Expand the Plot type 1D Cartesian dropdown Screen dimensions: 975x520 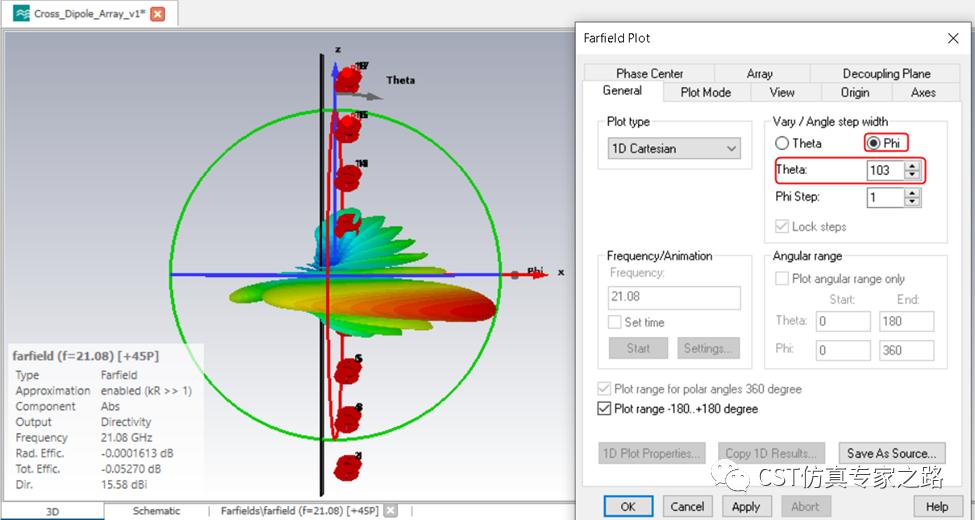coord(674,149)
